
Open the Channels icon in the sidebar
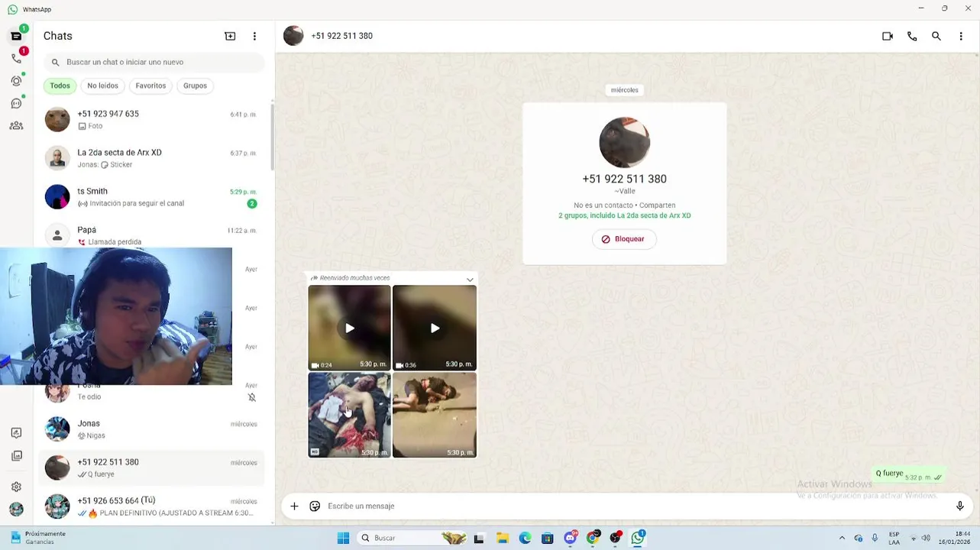click(16, 103)
